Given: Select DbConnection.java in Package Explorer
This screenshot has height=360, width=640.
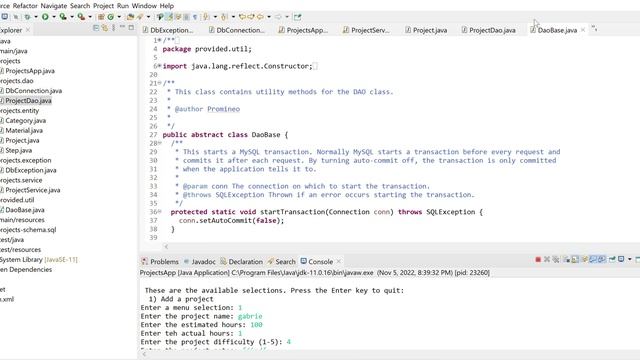Looking at the screenshot, I should 33,91.
